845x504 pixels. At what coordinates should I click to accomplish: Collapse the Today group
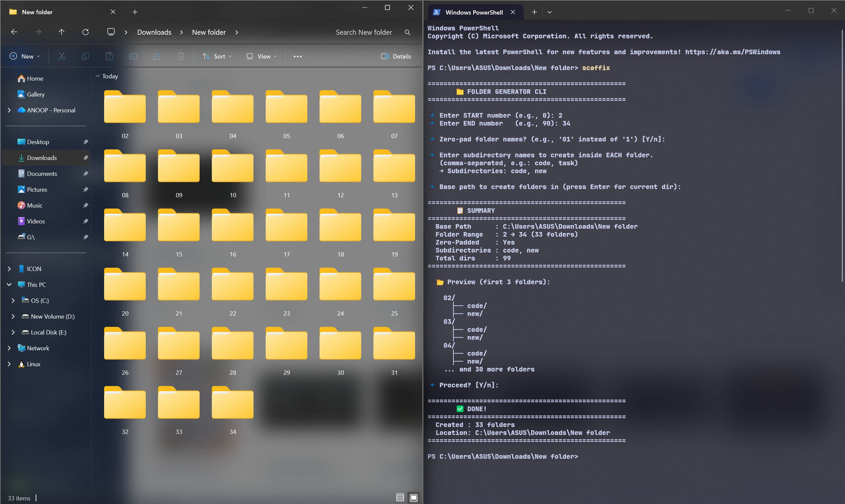(97, 76)
